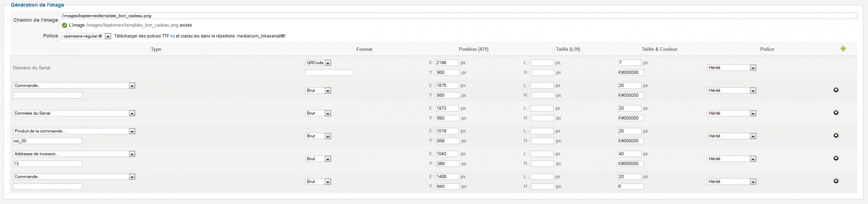The height and width of the screenshot is (204, 868).
Task: Delete the Commande row with X 1408
Action: (836, 181)
